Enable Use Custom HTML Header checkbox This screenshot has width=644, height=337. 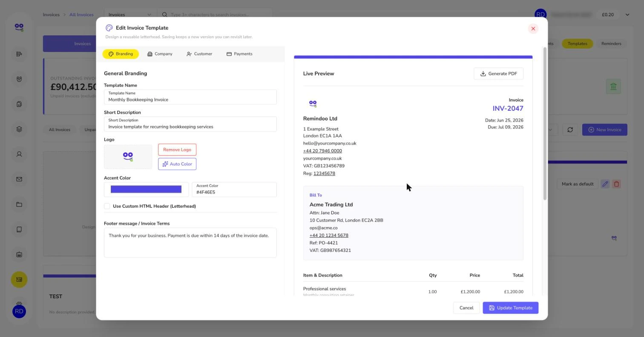tap(107, 206)
